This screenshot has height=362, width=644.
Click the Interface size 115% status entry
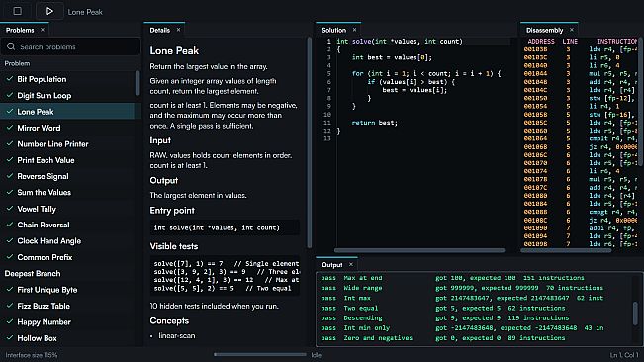click(x=32, y=355)
